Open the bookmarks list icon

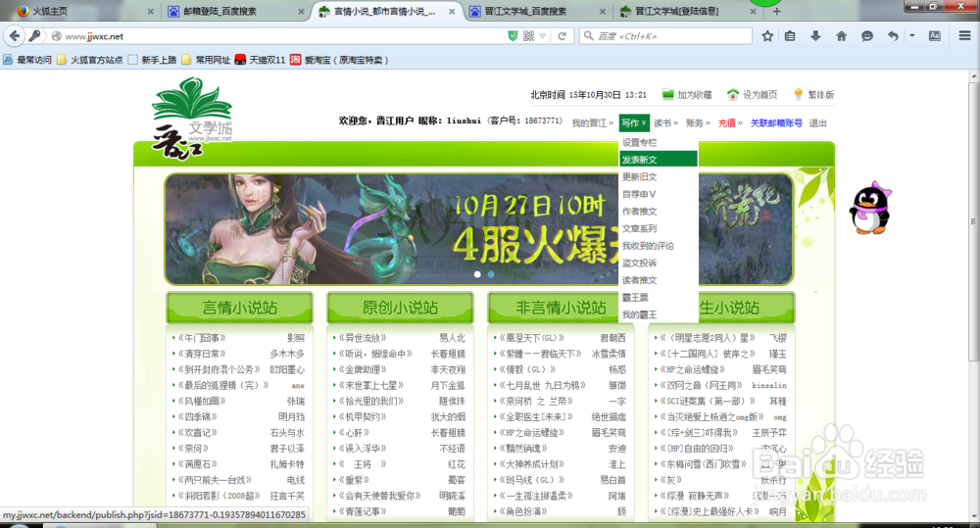[790, 36]
